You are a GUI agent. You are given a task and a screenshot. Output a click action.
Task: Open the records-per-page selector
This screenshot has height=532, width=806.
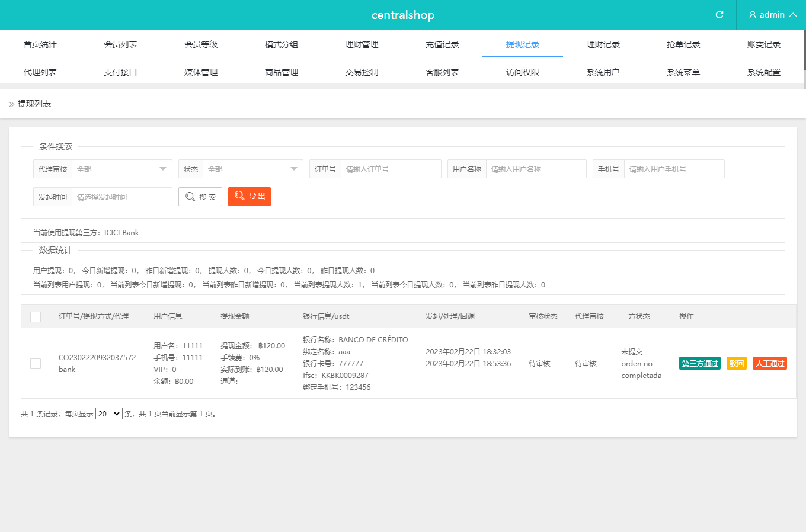pyautogui.click(x=109, y=414)
